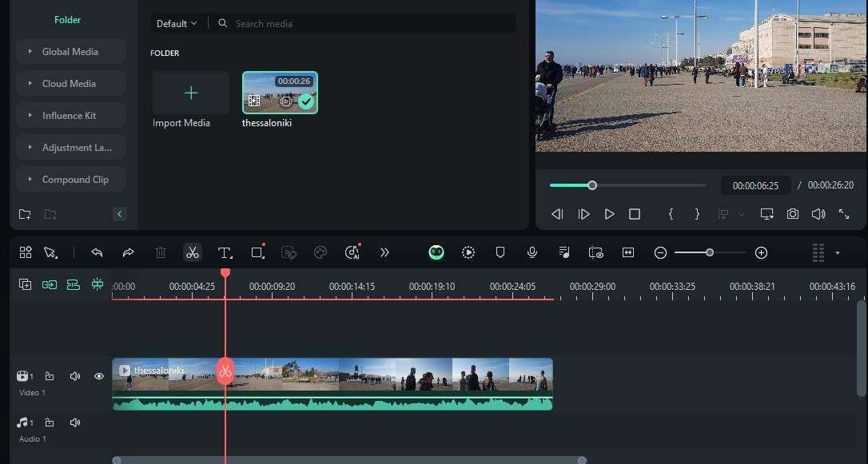The image size is (868, 464).
Task: Open the render preview circle icon
Action: point(468,252)
